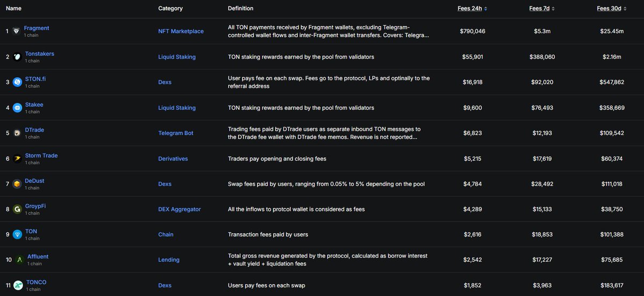The height and width of the screenshot is (296, 644).
Task: Click Fragment's TON payments definition text
Action: point(329,31)
